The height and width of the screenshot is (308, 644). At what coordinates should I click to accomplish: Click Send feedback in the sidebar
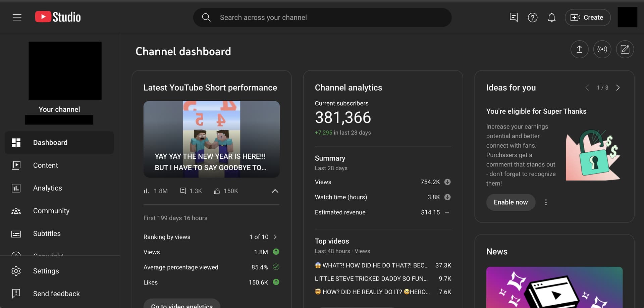click(x=59, y=294)
